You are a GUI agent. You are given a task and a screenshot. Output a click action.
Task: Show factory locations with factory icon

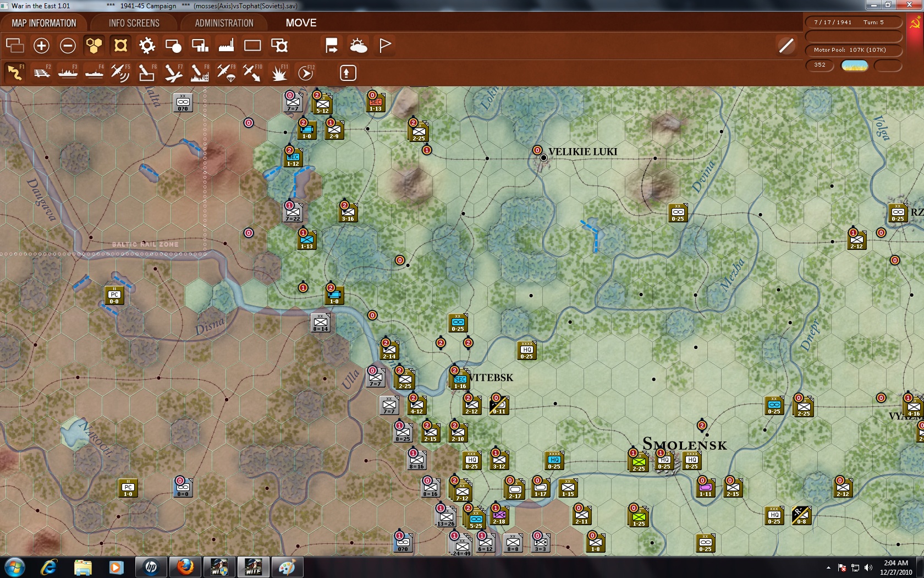point(226,46)
